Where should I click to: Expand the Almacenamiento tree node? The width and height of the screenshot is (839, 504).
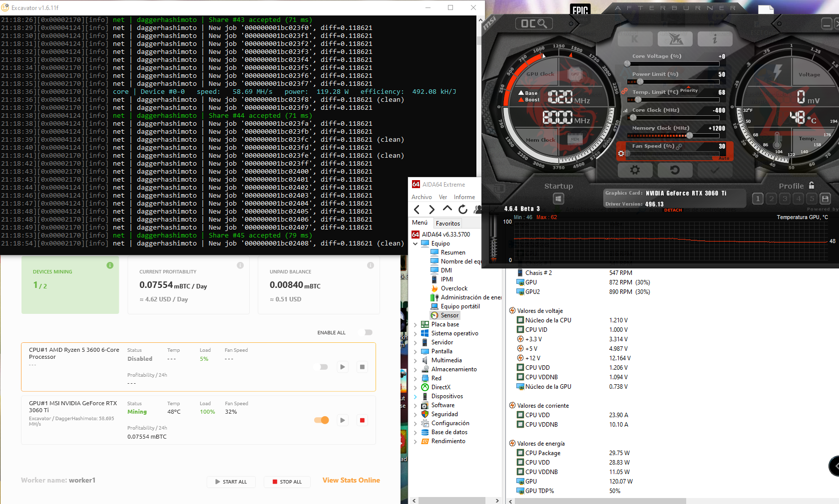[416, 369]
